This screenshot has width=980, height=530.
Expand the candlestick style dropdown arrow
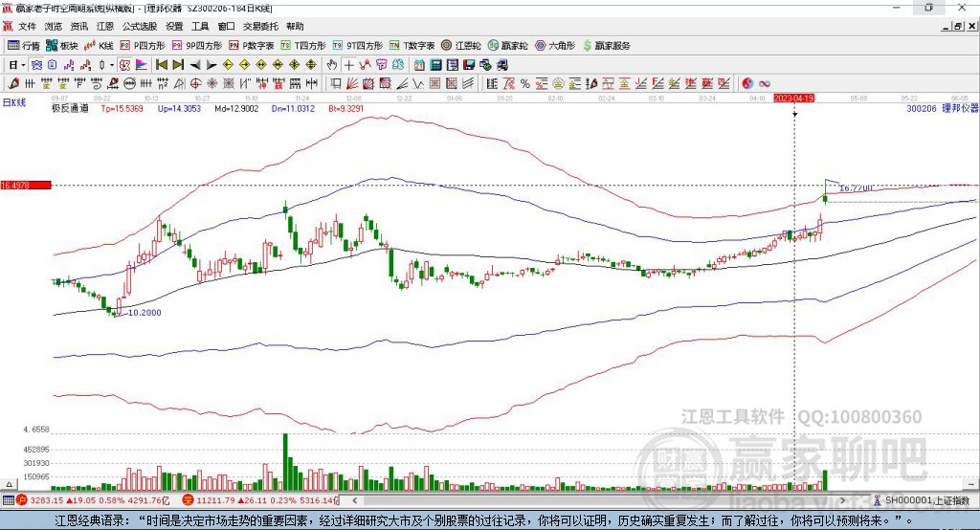tap(112, 65)
